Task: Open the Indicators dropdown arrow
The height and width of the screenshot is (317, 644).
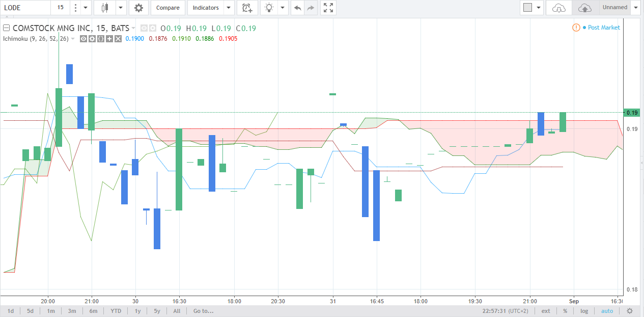Action: coord(228,8)
